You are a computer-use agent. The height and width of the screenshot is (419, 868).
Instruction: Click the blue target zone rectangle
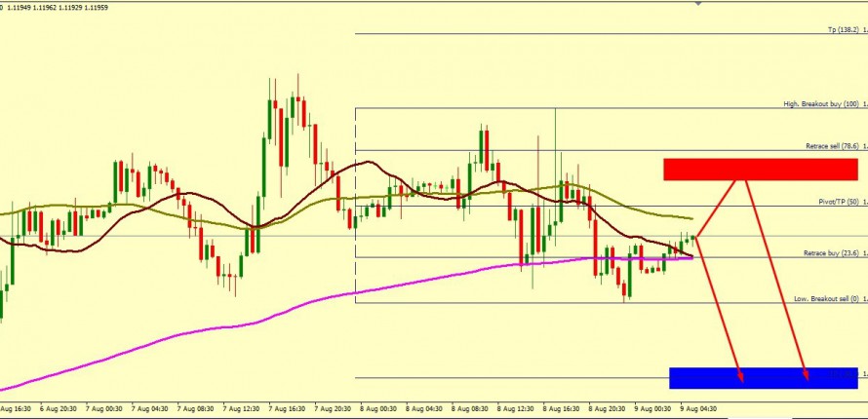764,377
